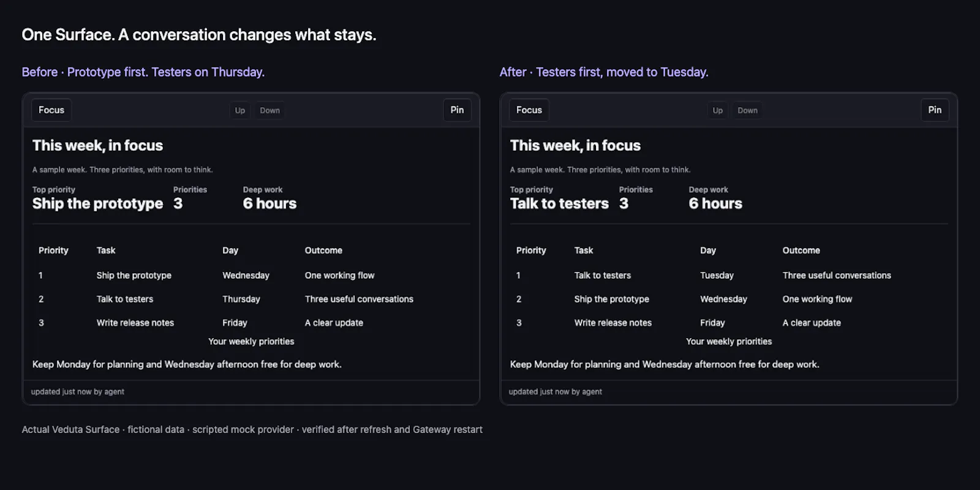Select "Three useful conversations" in the Before table
This screenshot has width=980, height=490.
tap(360, 300)
